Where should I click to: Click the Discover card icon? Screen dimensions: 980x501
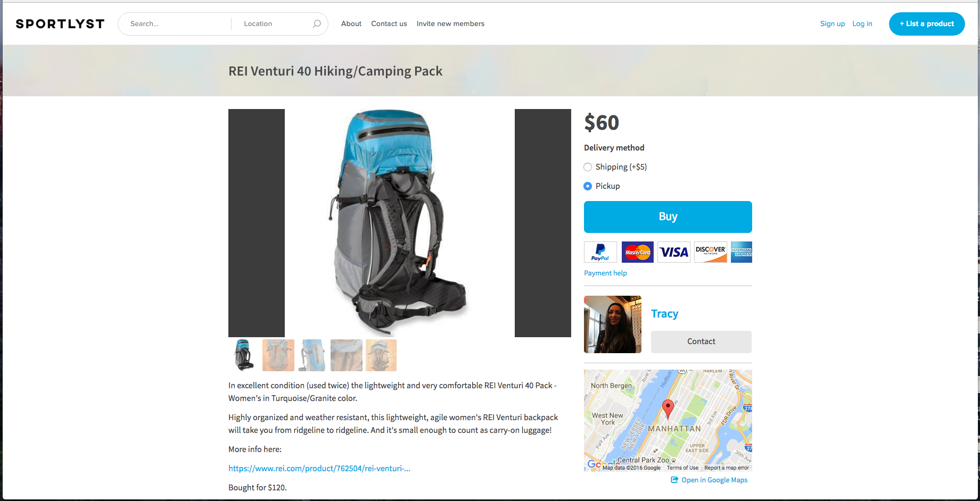coord(711,252)
